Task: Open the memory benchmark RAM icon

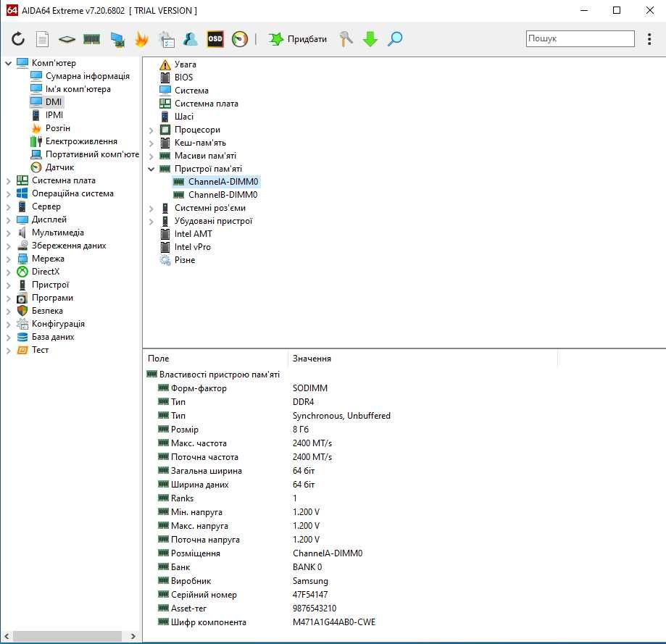Action: (x=92, y=40)
